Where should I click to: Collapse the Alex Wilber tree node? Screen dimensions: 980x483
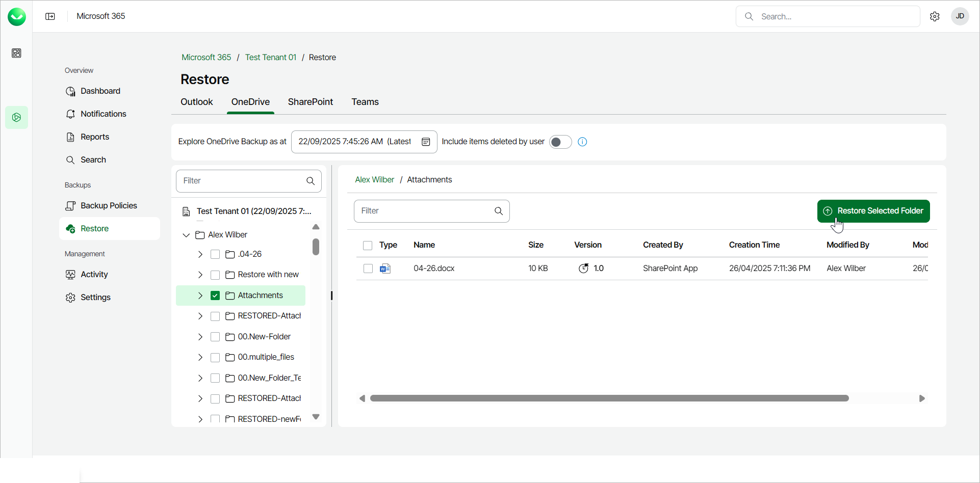(186, 235)
